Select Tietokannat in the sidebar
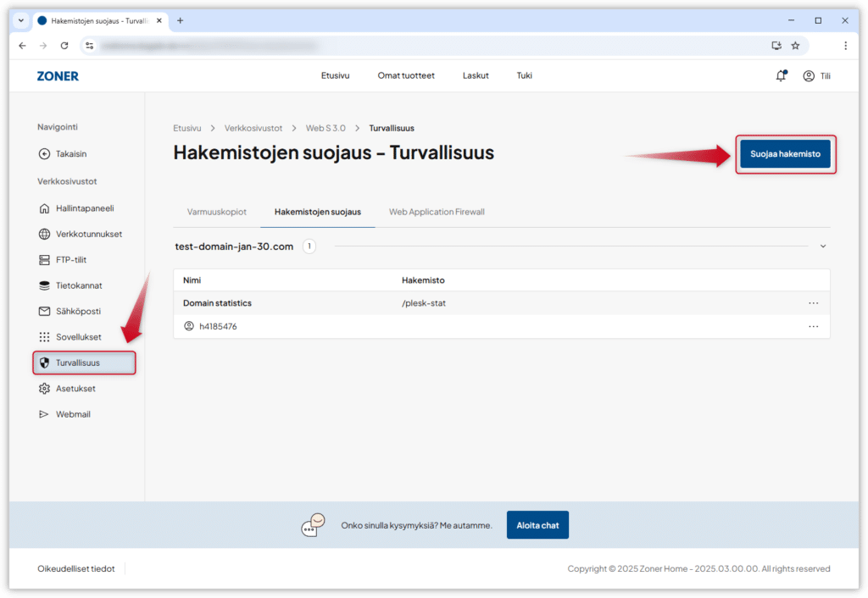The height and width of the screenshot is (598, 868). pos(78,286)
